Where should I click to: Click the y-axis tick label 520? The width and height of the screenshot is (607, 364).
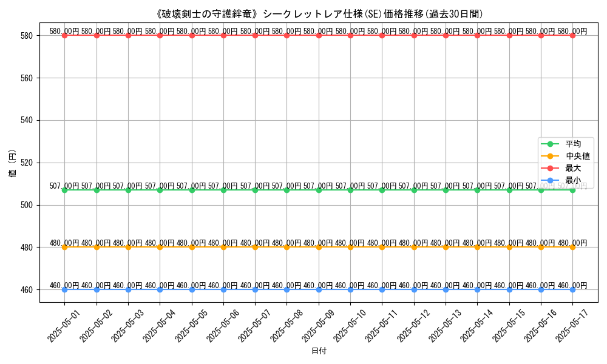click(27, 163)
